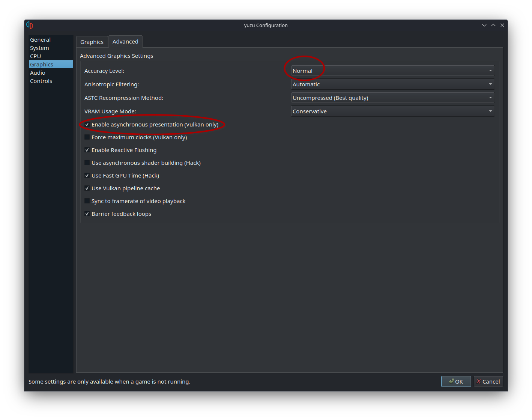Select Audio in the settings sidebar
532x420 pixels.
coord(51,73)
